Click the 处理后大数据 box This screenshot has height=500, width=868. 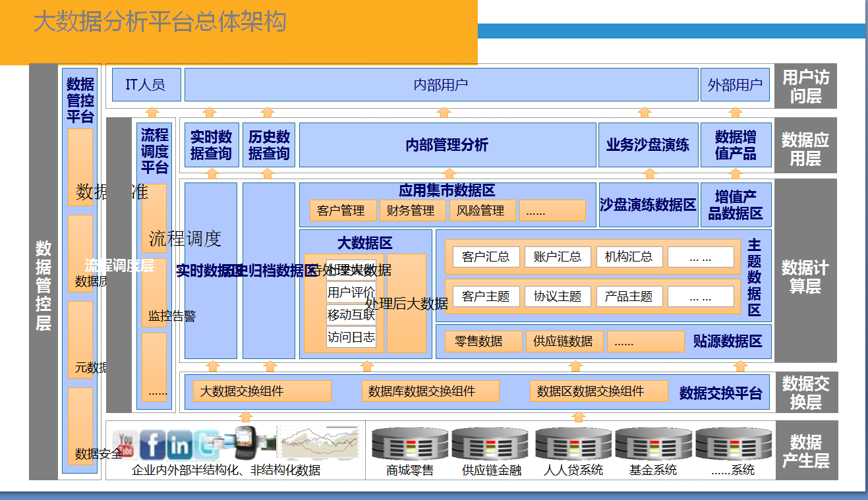[x=407, y=304]
